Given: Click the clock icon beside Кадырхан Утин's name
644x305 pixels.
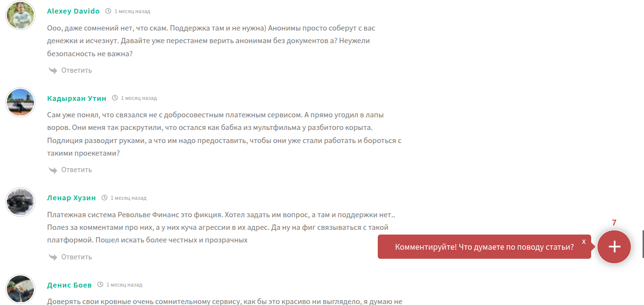Looking at the screenshot, I should click(115, 97).
